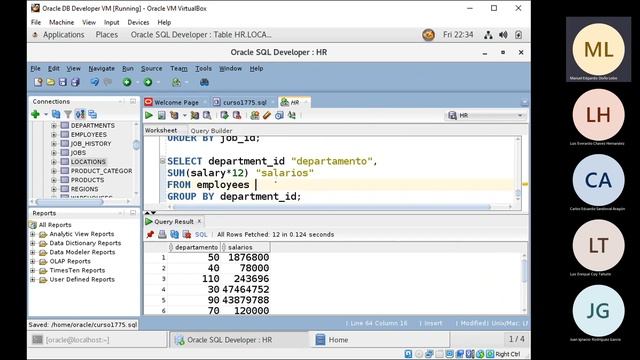Click the Save icon in main toolbar
640x360 pixels.
pyautogui.click(x=63, y=82)
